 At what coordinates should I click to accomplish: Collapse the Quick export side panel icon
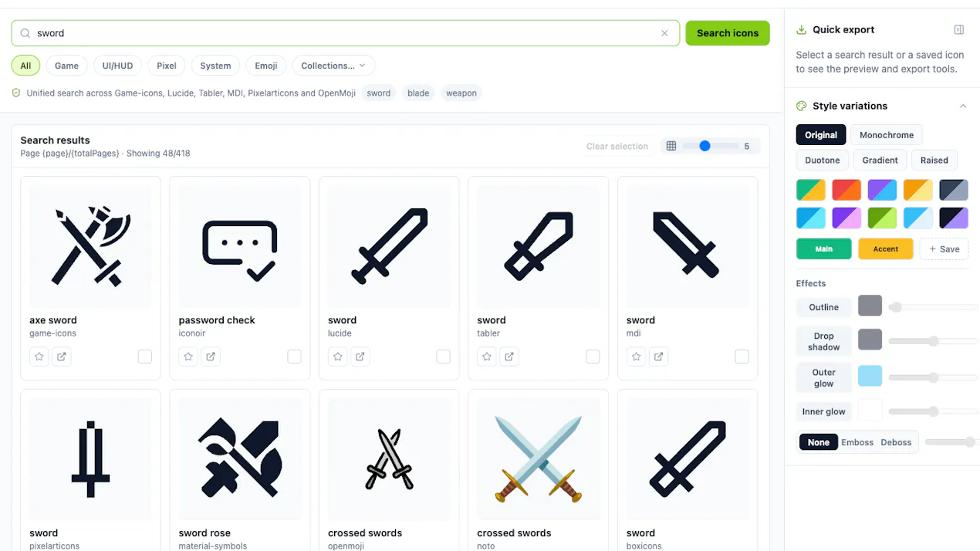click(x=959, y=30)
